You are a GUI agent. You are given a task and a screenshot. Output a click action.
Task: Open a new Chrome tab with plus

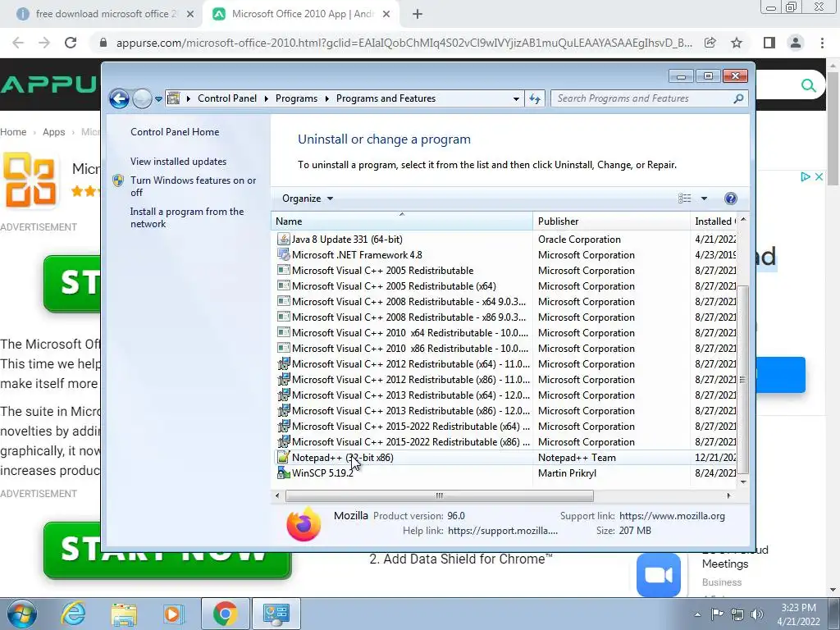(418, 15)
